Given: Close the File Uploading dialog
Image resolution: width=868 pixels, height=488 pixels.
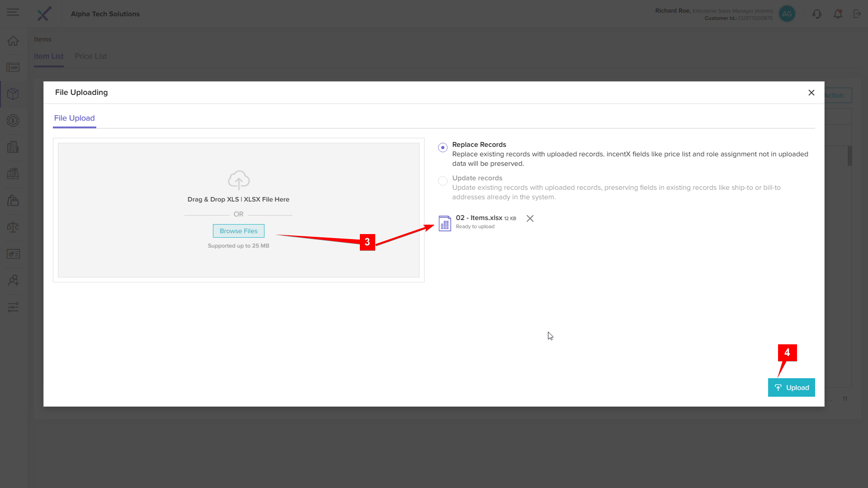Looking at the screenshot, I should click(x=811, y=93).
